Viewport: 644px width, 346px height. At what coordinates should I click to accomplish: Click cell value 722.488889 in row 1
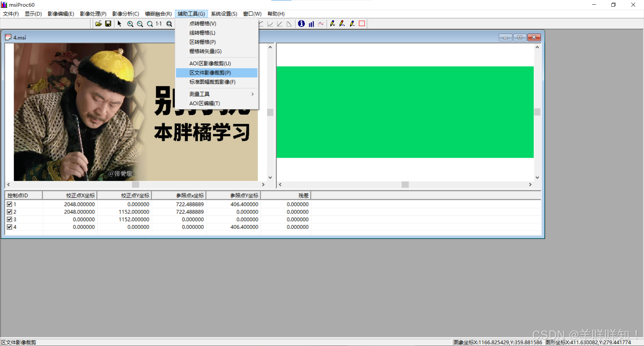tap(190, 204)
